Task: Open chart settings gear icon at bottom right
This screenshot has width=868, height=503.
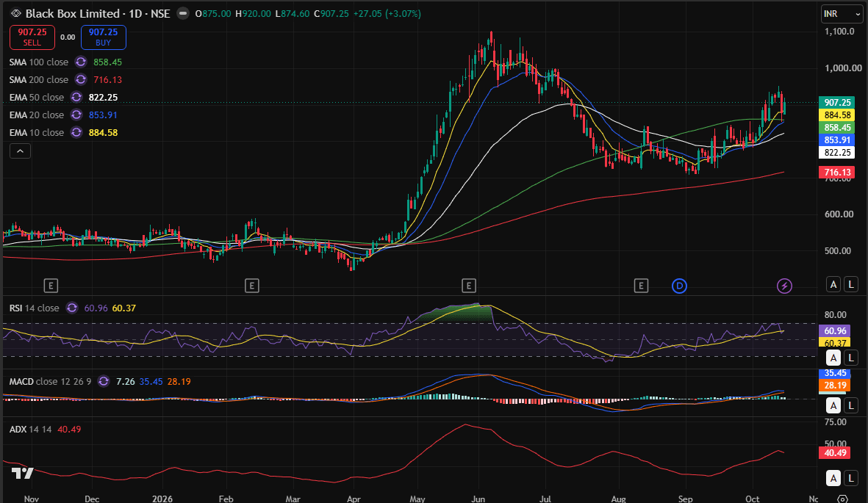Action: [x=842, y=499]
